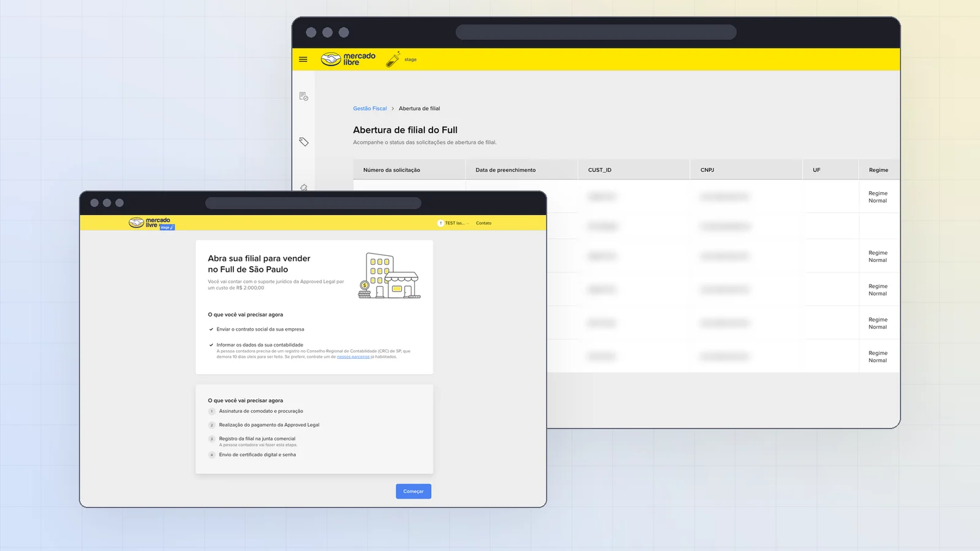Screen dimensions: 980x551
Task: Click the 'stage' label in the back window
Action: (x=410, y=60)
